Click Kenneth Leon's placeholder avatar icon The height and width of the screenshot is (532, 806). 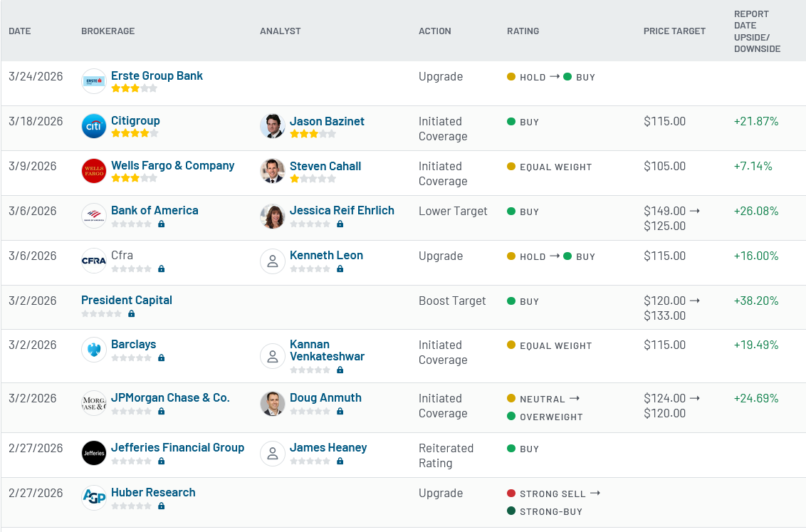[x=273, y=261]
